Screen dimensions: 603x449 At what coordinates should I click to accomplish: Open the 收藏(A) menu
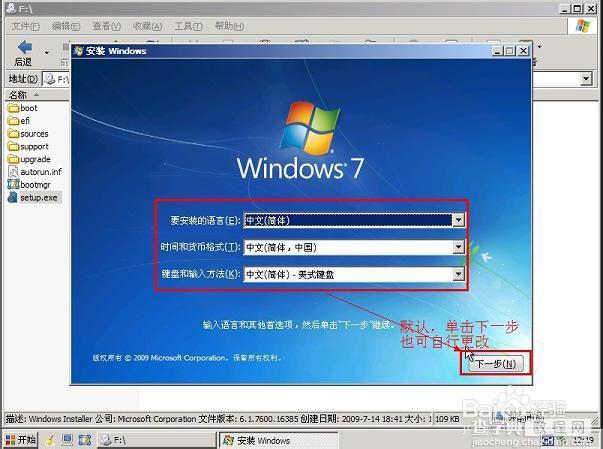point(147,26)
